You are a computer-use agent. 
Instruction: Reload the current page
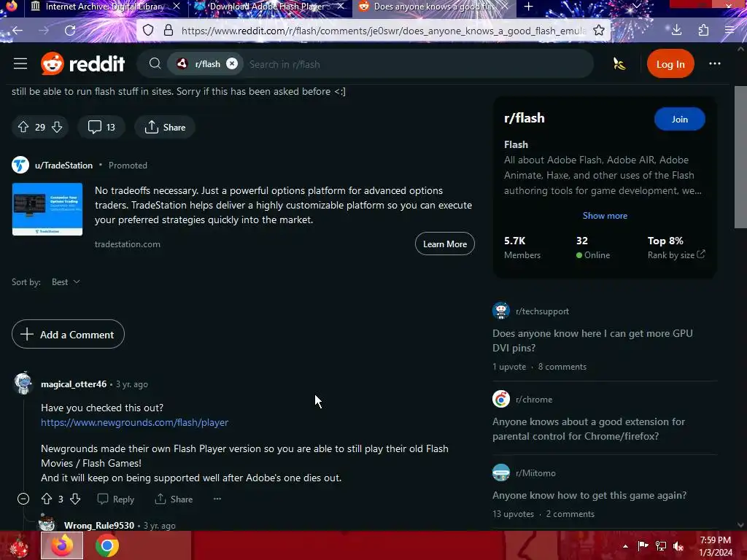(x=70, y=31)
